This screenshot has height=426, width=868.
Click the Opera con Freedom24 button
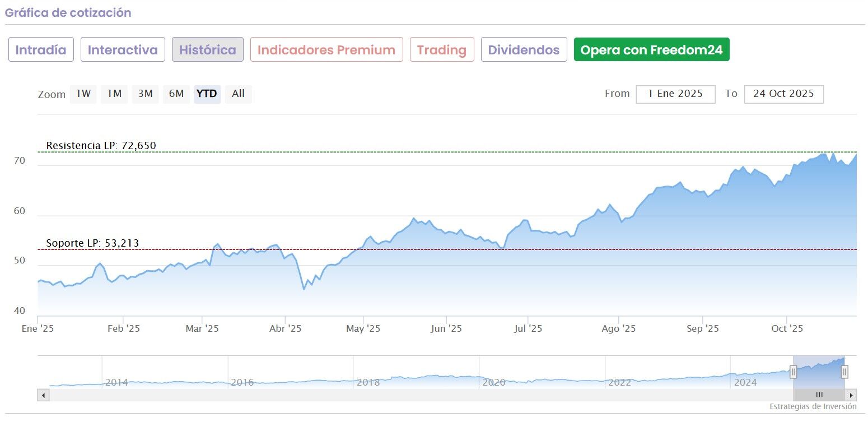click(651, 50)
